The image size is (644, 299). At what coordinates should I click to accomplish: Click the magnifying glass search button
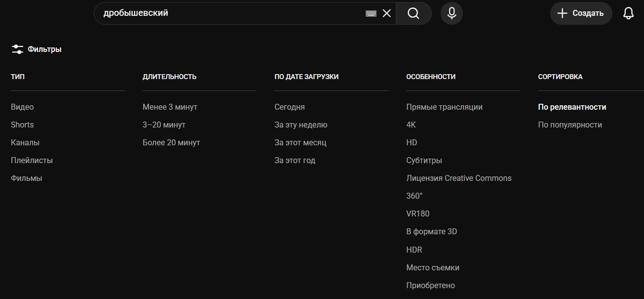(x=414, y=13)
